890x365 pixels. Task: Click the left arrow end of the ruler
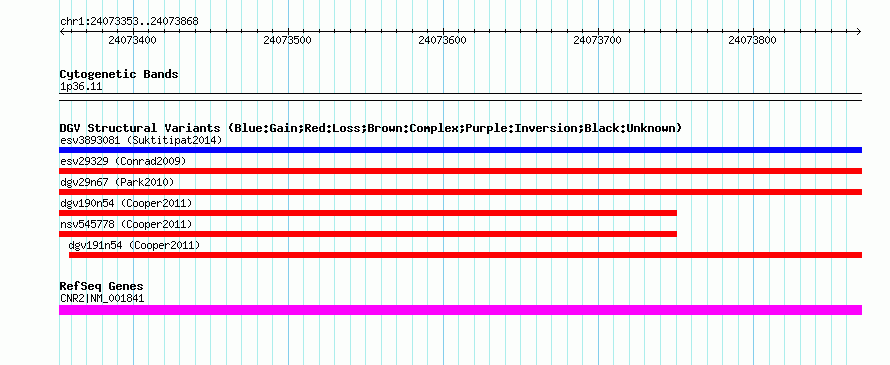[62, 31]
